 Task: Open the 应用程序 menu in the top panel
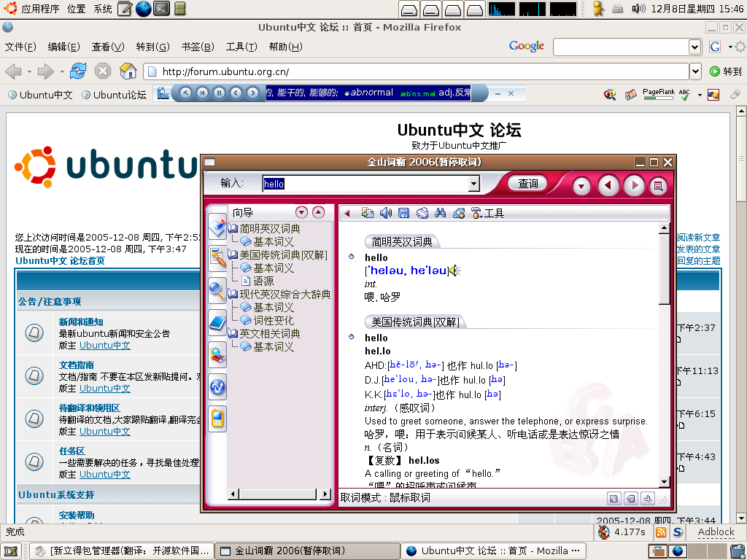(41, 9)
